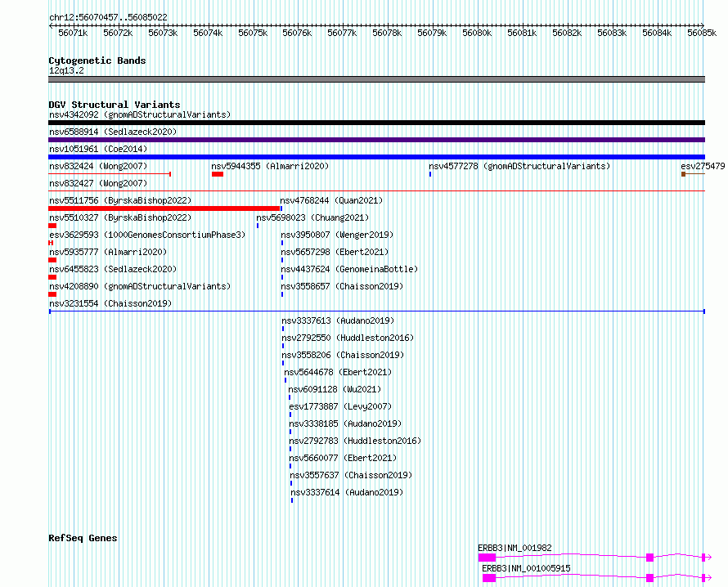Viewport: 728px width, 587px height.
Task: Click nsv5935777 (Almarri2020) label
Action: coord(108,252)
